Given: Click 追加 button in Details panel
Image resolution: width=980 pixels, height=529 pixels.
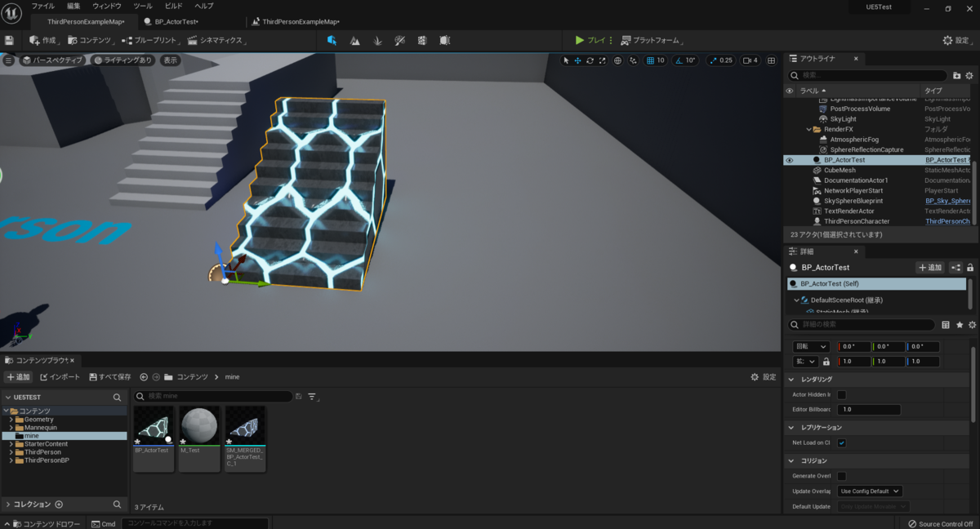Looking at the screenshot, I should 929,268.
